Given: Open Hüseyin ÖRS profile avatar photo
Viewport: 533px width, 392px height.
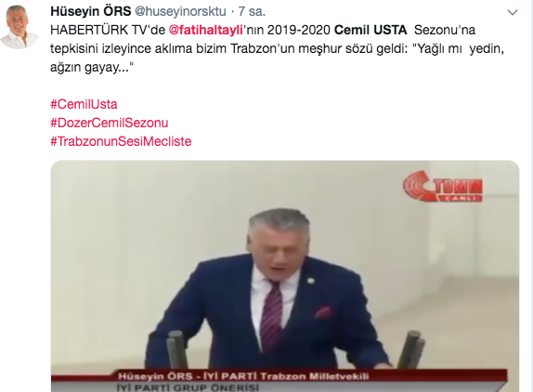Looking at the screenshot, I should click(19, 27).
